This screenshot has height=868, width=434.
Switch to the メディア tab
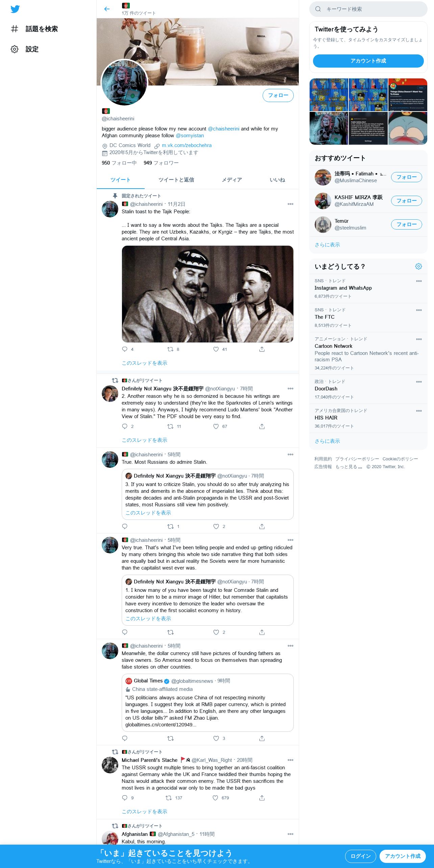pos(232,180)
